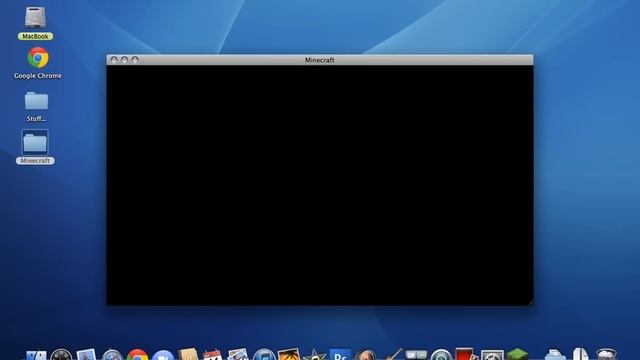The image size is (640, 360).
Task: Open iCal calendar in the Dock
Action: tap(212, 355)
